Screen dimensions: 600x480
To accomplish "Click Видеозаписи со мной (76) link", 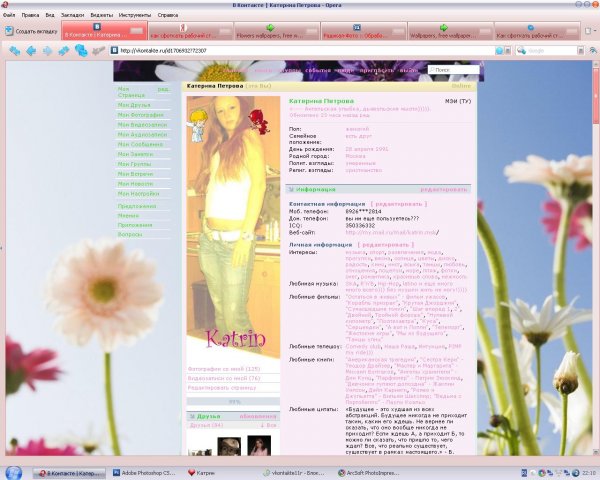I will [x=224, y=378].
